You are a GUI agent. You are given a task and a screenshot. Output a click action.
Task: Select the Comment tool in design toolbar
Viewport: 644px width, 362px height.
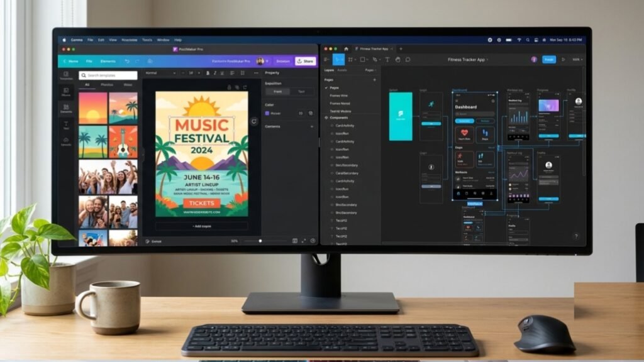tap(408, 60)
